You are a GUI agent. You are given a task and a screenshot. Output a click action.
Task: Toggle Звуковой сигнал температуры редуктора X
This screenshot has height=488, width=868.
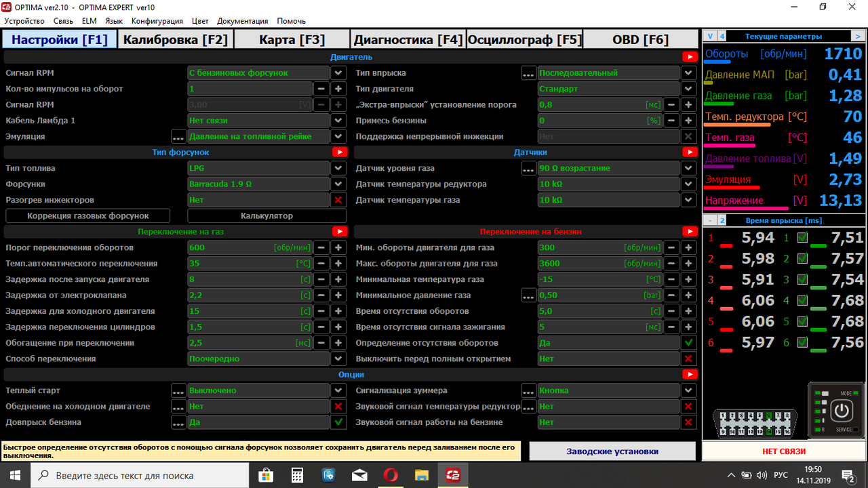[688, 407]
